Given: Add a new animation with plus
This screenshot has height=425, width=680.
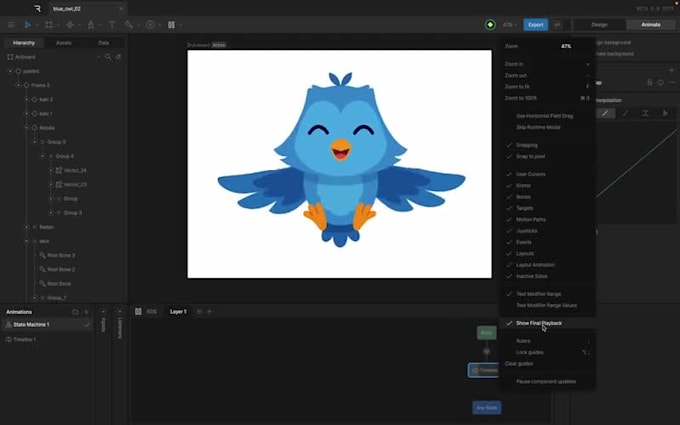Looking at the screenshot, I should pyautogui.click(x=86, y=312).
